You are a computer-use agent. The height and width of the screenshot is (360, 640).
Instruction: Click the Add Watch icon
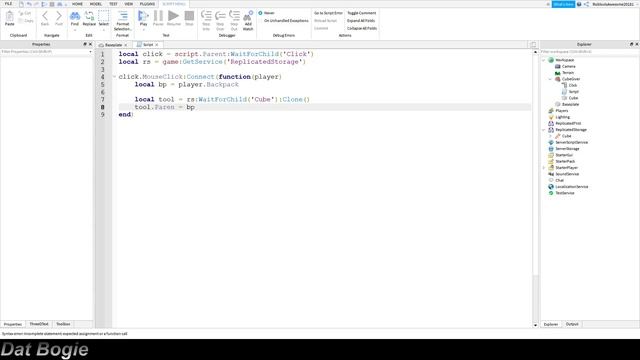click(248, 20)
